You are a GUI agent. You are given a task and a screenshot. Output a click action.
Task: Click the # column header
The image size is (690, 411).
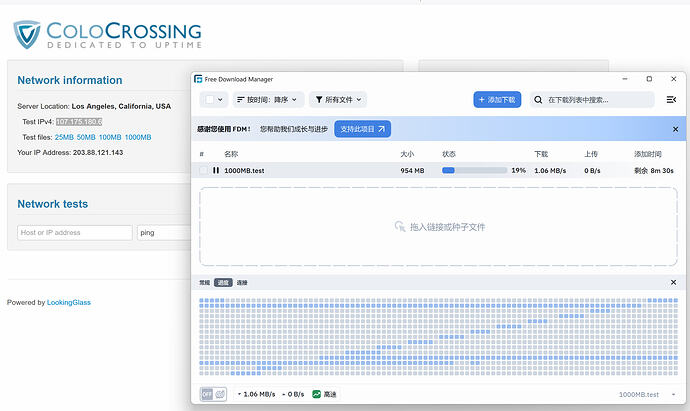(202, 154)
